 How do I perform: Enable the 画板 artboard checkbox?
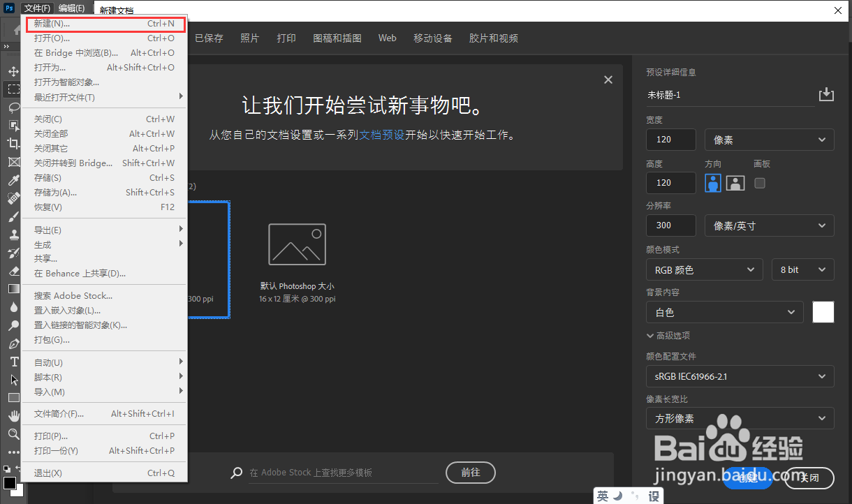pos(758,182)
